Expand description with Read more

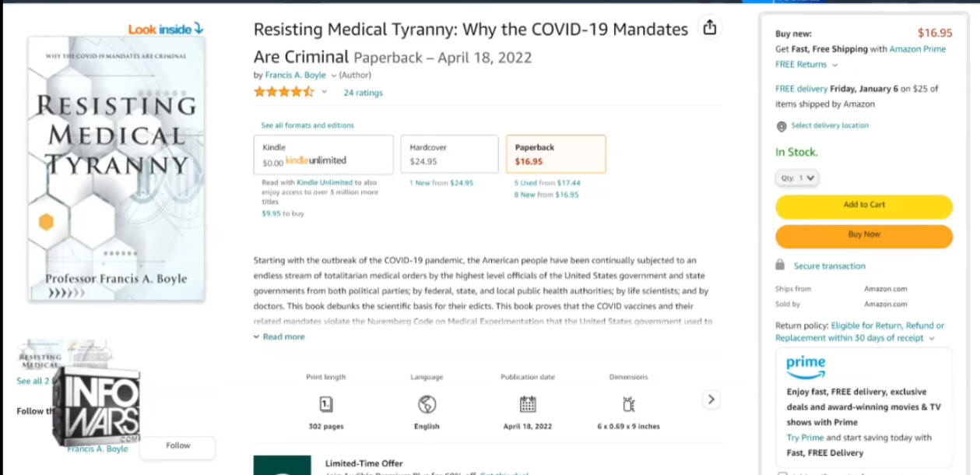pos(279,336)
